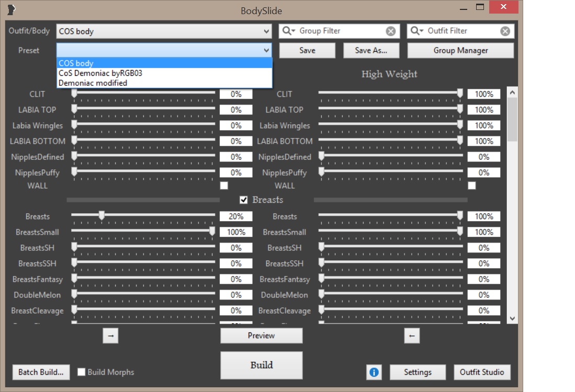The image size is (575, 392).
Task: Click the high weight BreastsSH 0% field
Action: tap(484, 248)
